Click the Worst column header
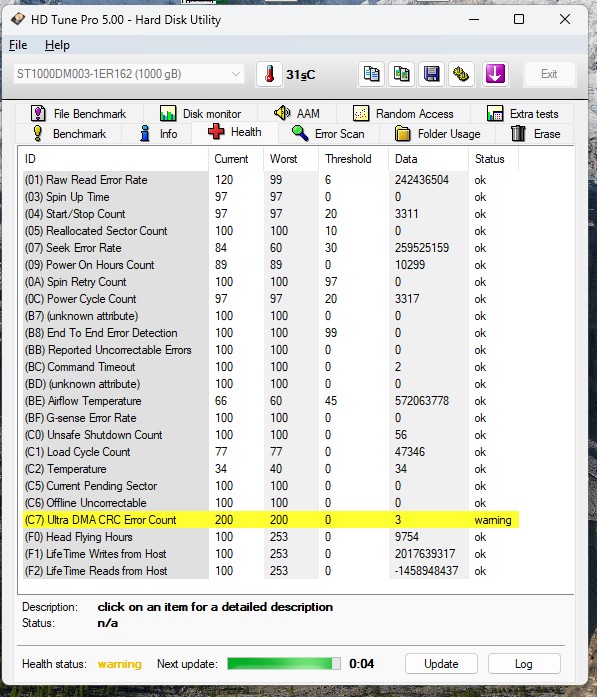Viewport: 597px width, 697px height. 291,159
